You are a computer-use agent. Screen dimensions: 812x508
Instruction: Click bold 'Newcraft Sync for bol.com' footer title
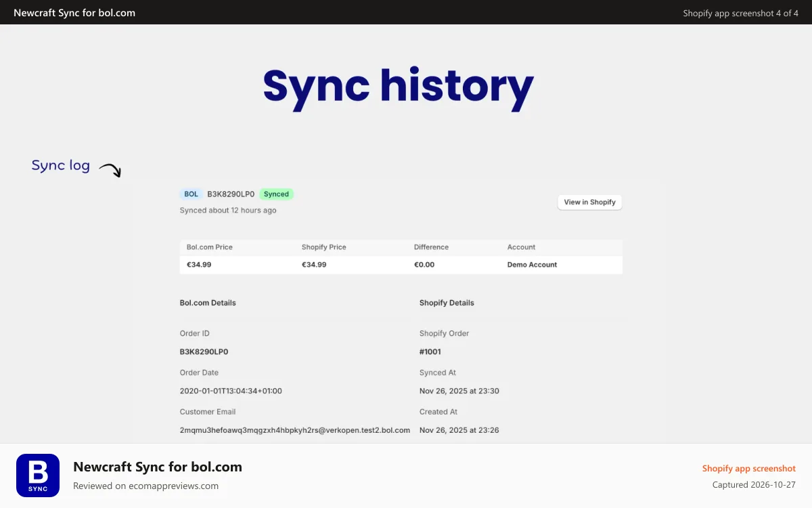tap(158, 467)
